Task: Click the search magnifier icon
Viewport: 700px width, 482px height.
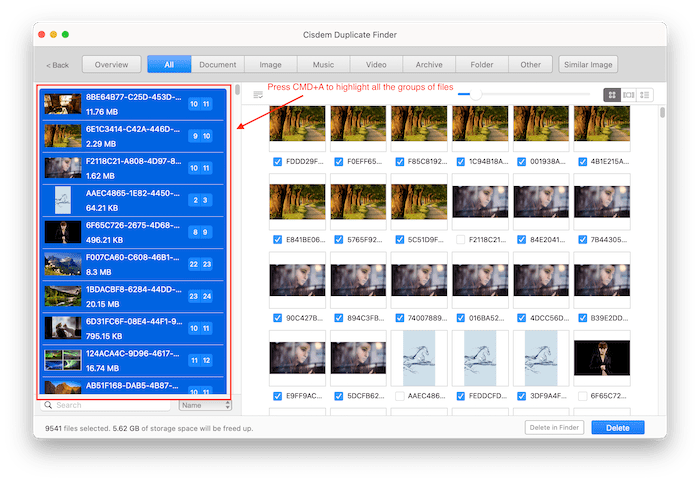Action: tap(49, 405)
